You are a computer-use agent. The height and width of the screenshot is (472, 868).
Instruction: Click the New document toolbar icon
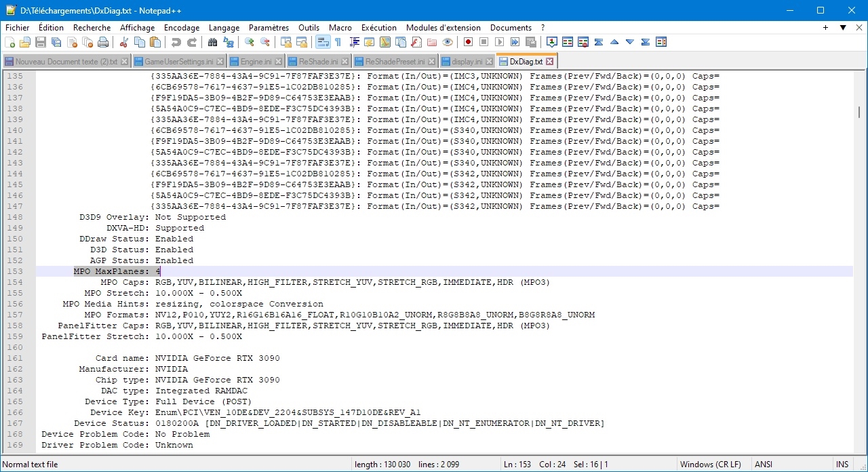(x=9, y=42)
